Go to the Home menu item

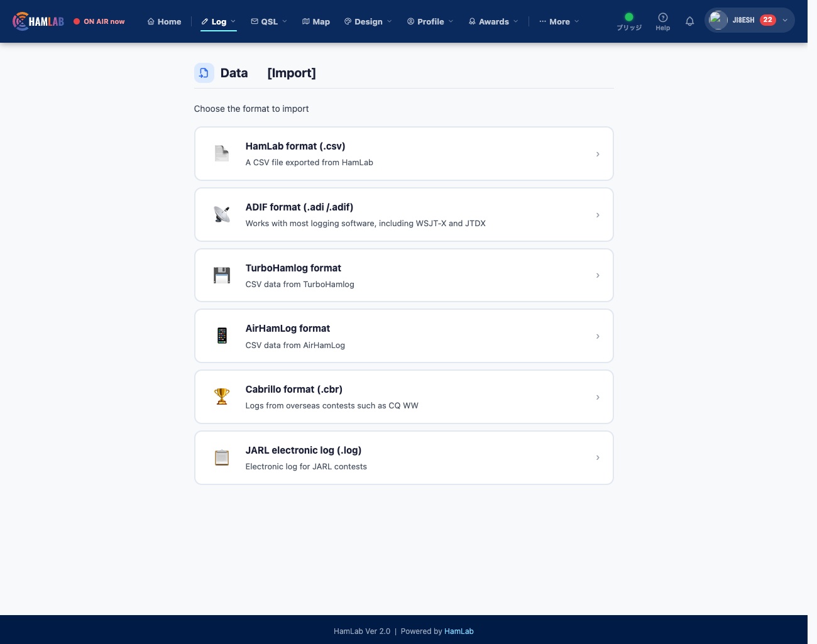pyautogui.click(x=164, y=21)
